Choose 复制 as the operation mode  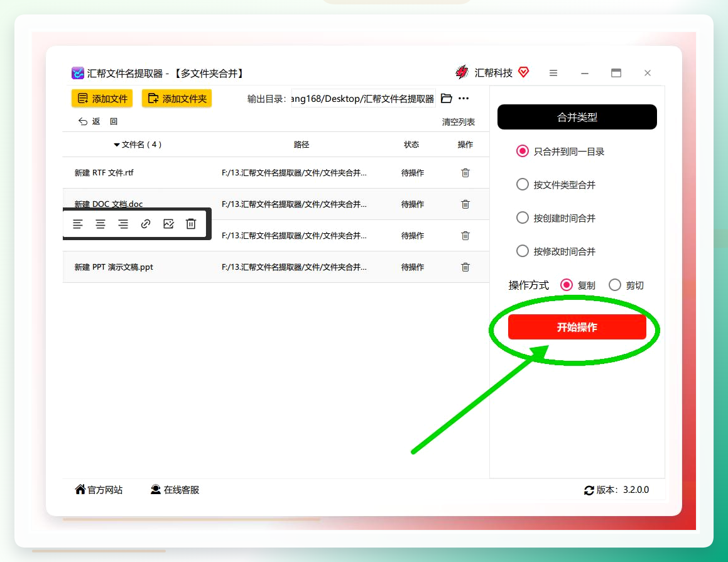pyautogui.click(x=567, y=285)
